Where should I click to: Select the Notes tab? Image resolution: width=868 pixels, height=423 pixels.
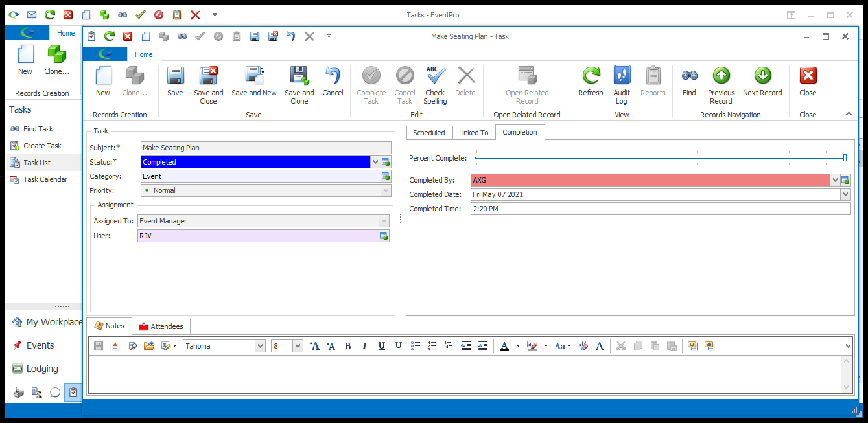(110, 326)
